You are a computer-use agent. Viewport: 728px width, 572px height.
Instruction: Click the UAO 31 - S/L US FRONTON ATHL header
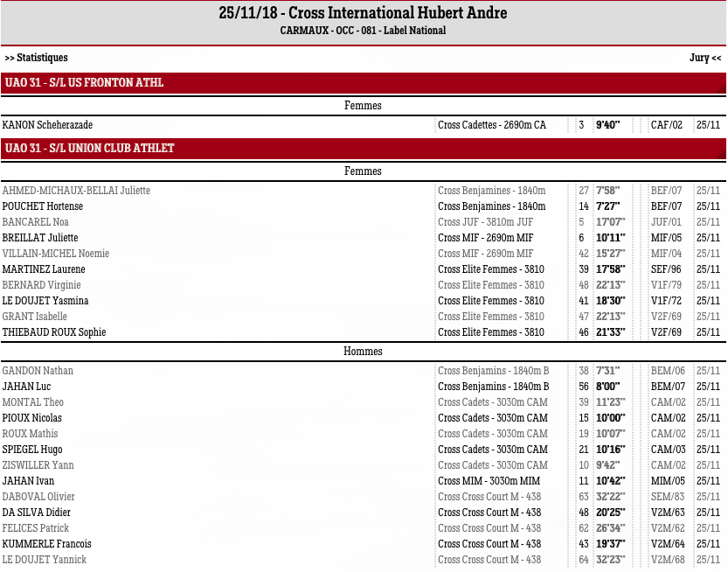[x=364, y=83]
